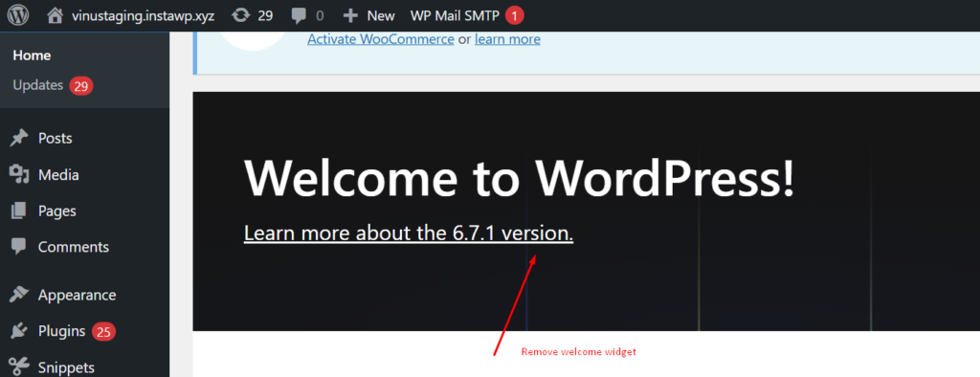980x377 pixels.
Task: Click the learn more link
Action: pos(507,39)
